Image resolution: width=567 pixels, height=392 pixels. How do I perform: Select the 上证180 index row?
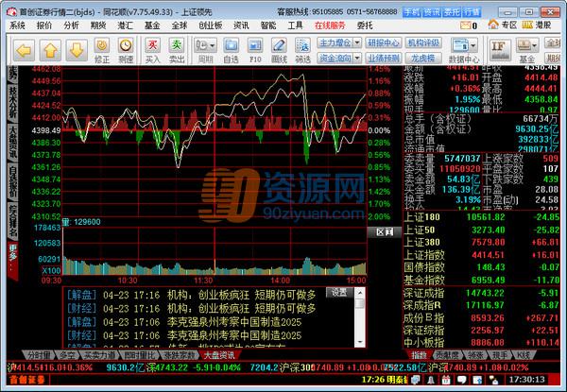tap(482, 217)
